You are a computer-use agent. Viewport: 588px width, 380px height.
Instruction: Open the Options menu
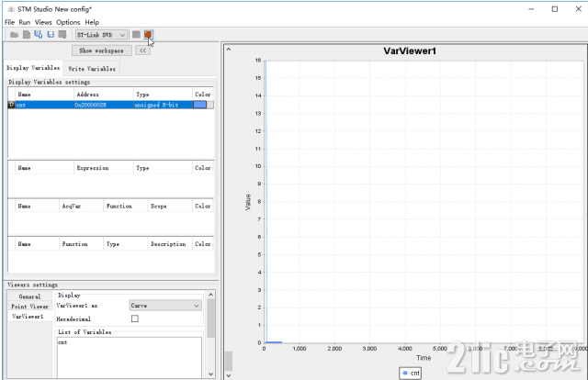pyautogui.click(x=68, y=22)
